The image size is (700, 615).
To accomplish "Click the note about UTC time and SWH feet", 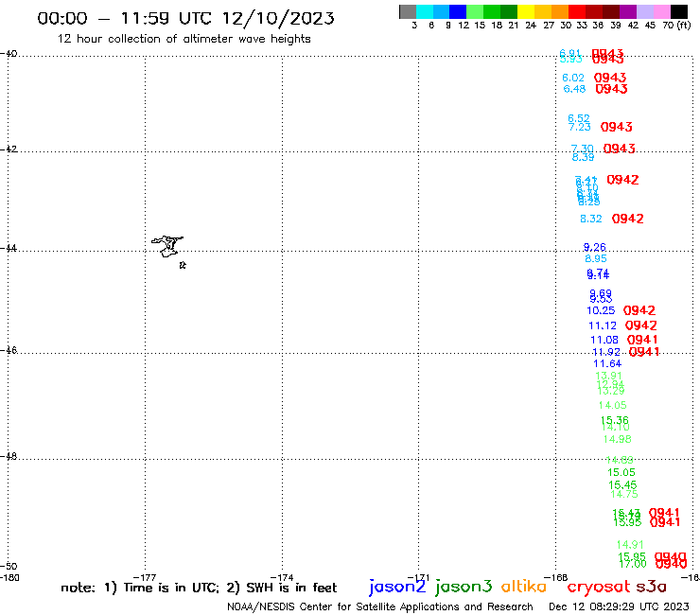I will [x=199, y=588].
